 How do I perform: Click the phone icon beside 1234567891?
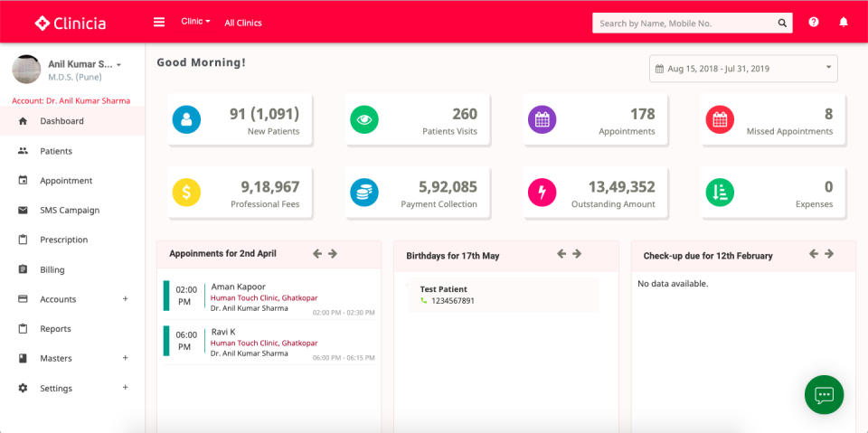pos(424,301)
